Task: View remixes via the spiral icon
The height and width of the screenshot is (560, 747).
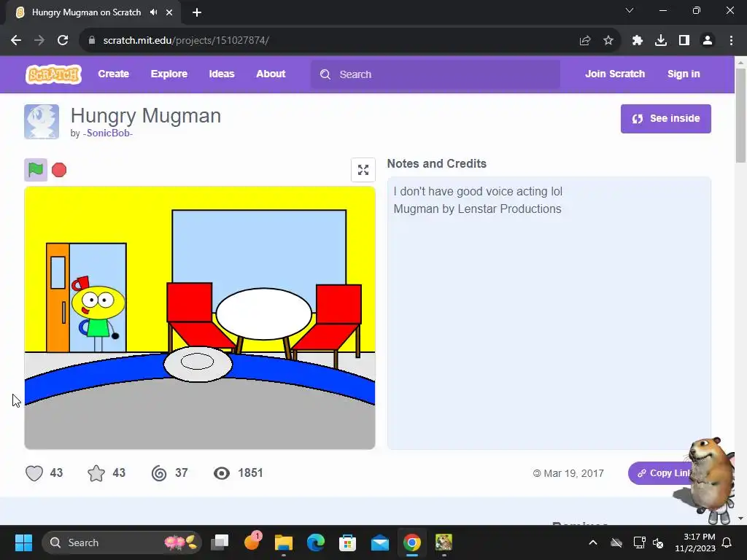Action: click(x=159, y=473)
